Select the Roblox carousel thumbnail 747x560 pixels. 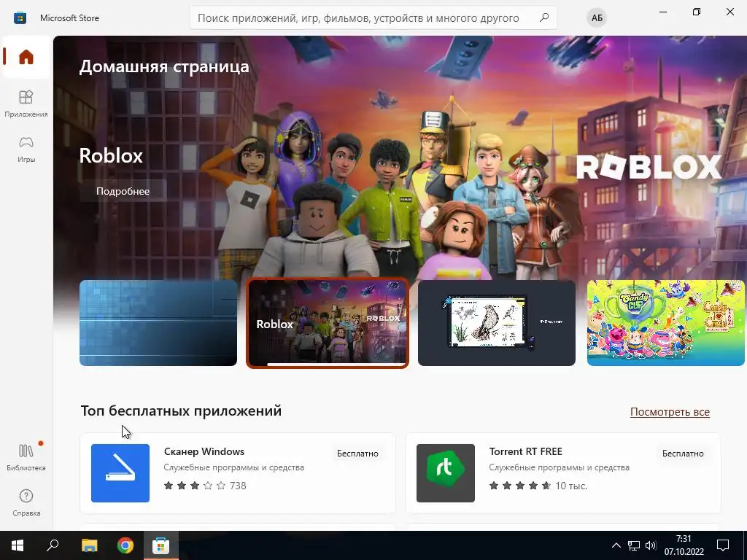point(328,323)
